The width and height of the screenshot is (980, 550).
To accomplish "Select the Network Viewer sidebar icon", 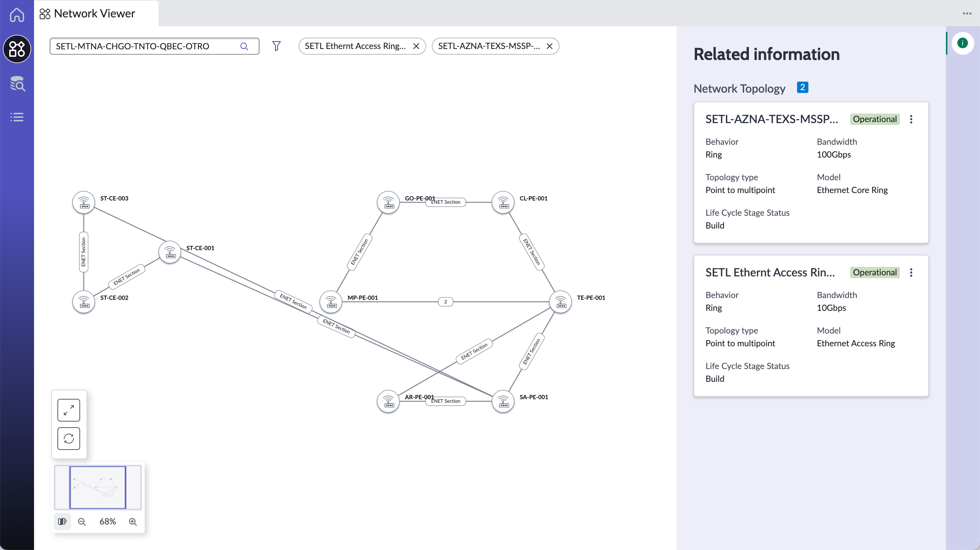I will coord(17,49).
